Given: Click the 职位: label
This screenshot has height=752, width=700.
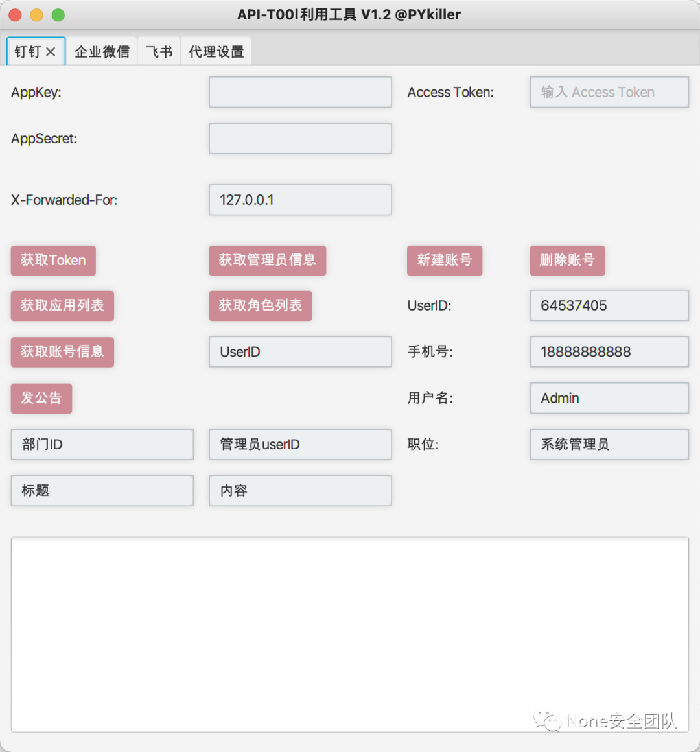Looking at the screenshot, I should pos(423,445).
